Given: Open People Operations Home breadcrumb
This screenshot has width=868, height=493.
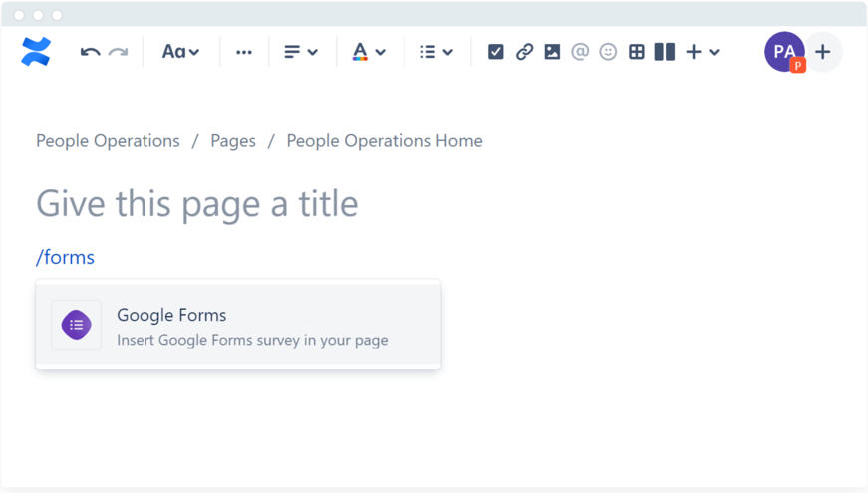Looking at the screenshot, I should point(385,141).
